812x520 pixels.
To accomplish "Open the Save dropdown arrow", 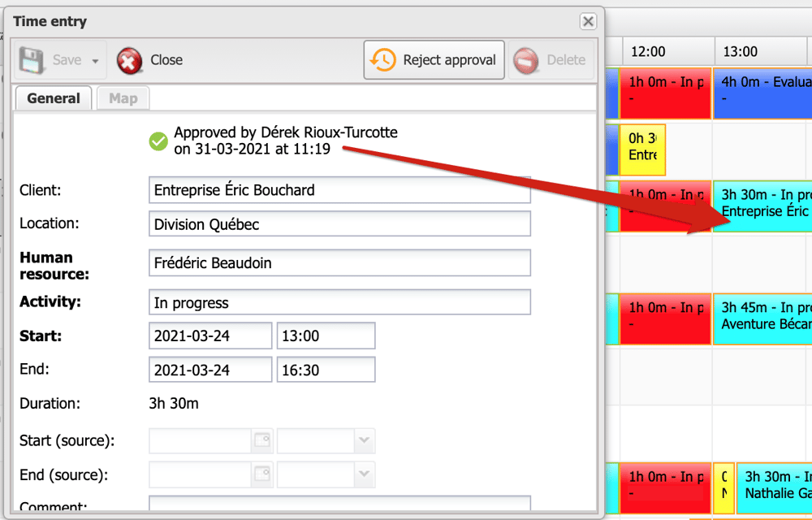I will [95, 61].
